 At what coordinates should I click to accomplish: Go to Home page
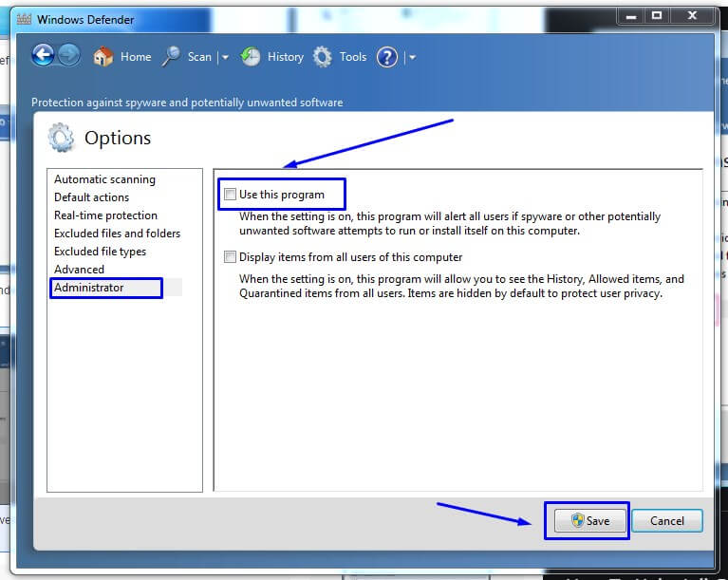[136, 57]
